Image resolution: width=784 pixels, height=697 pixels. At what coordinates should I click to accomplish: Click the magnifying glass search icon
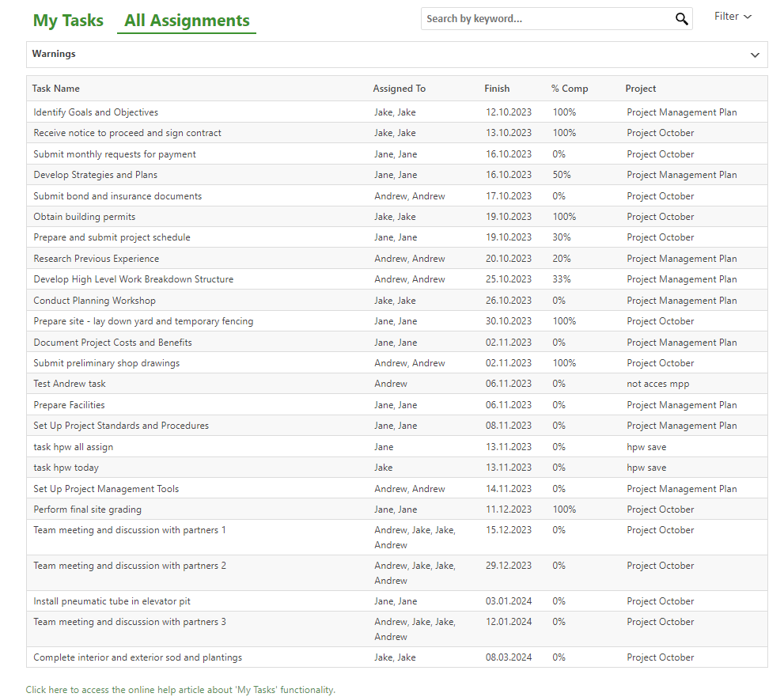point(681,19)
